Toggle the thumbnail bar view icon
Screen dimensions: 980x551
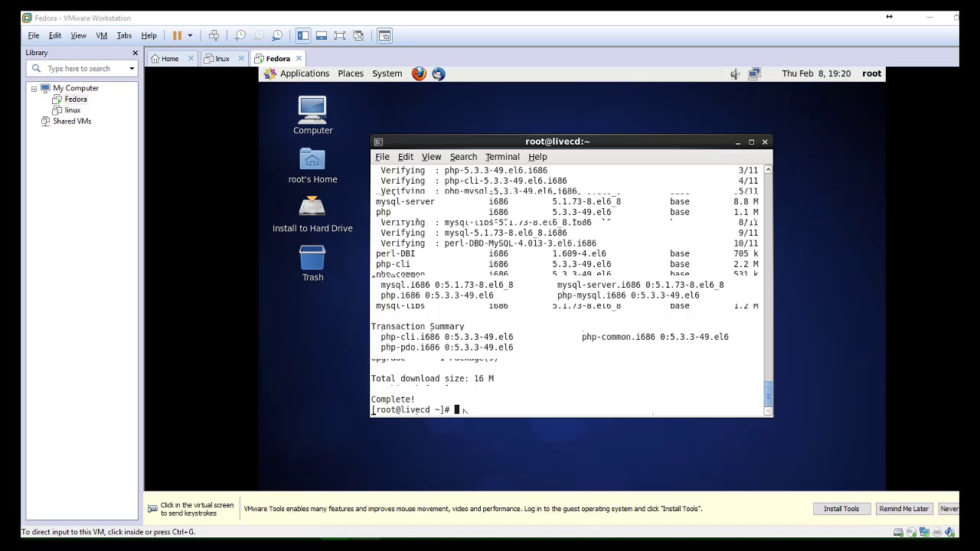click(322, 35)
